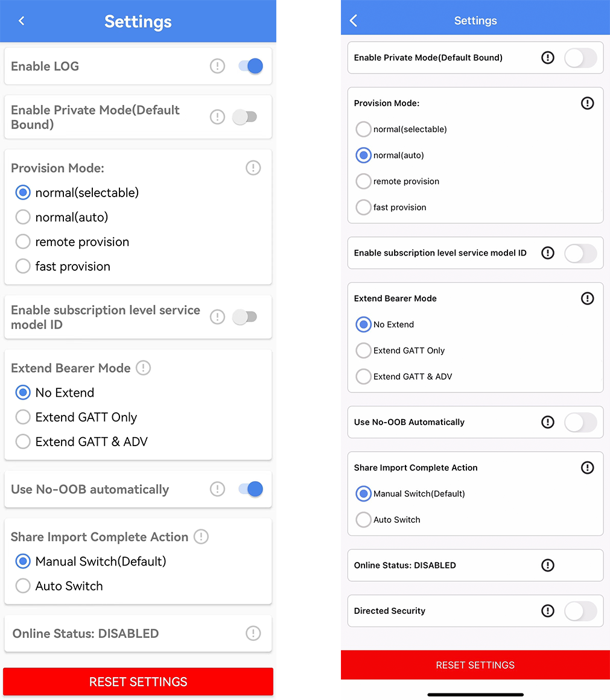
Task: Toggle Private Mode switch on right screen
Action: [x=580, y=58]
